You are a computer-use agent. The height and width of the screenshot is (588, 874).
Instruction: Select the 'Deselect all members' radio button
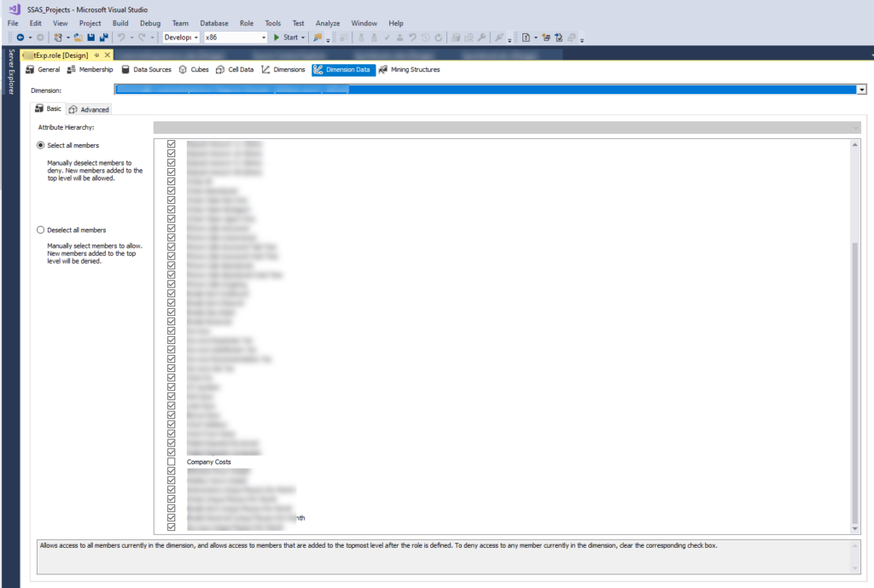click(x=40, y=230)
